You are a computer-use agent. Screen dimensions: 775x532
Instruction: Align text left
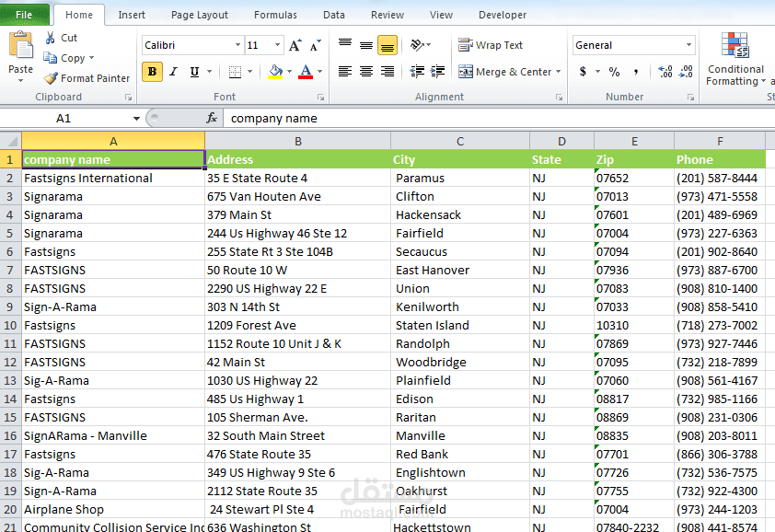tap(345, 72)
